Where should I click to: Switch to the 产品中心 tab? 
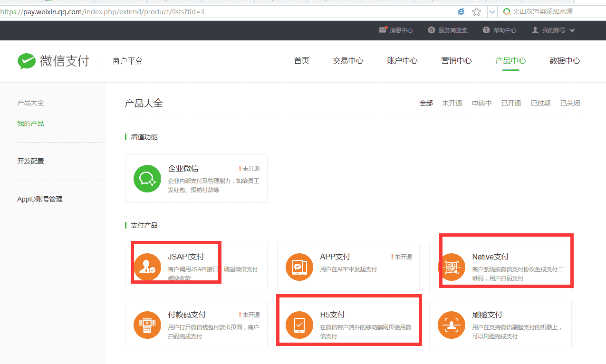tap(510, 61)
